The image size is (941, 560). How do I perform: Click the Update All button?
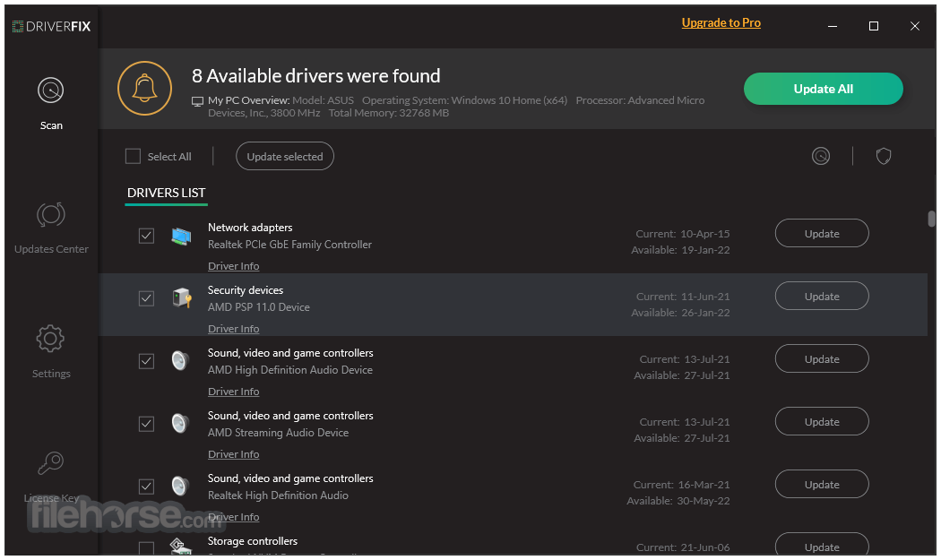(823, 89)
